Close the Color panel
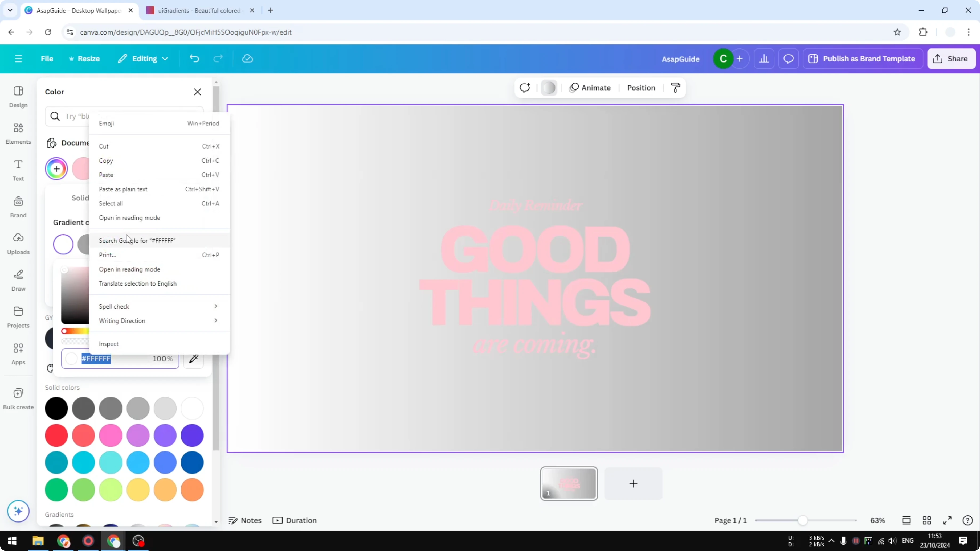Image resolution: width=980 pixels, height=551 pixels. (x=197, y=92)
